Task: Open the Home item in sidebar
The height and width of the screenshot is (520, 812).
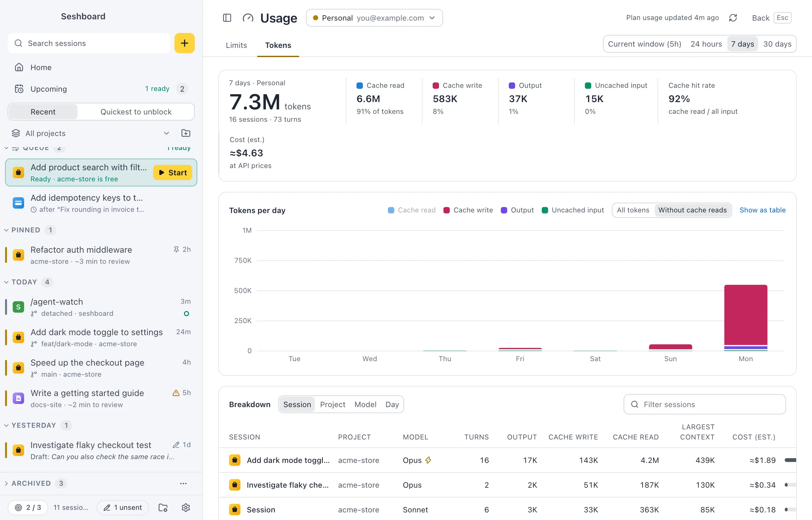Action: pos(101,67)
